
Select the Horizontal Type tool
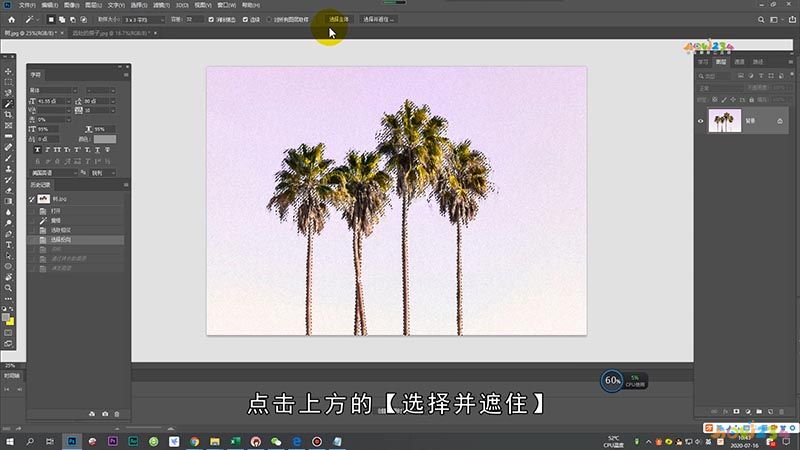tap(8, 245)
